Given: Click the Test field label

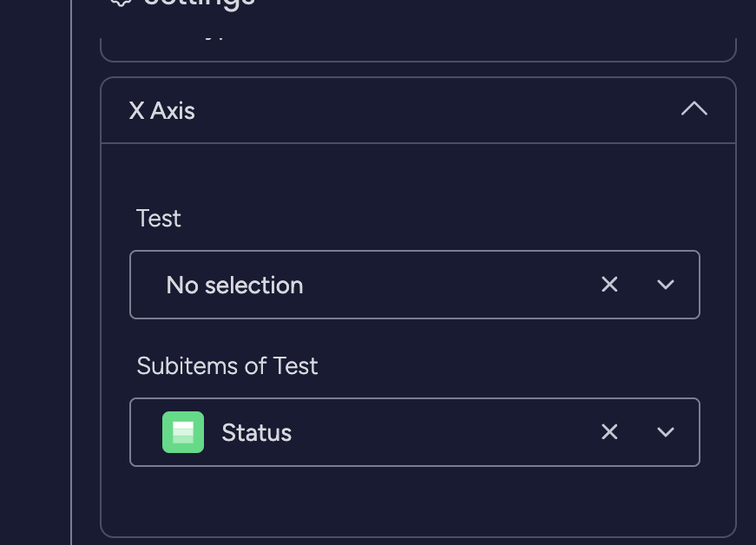Looking at the screenshot, I should pos(159,219).
